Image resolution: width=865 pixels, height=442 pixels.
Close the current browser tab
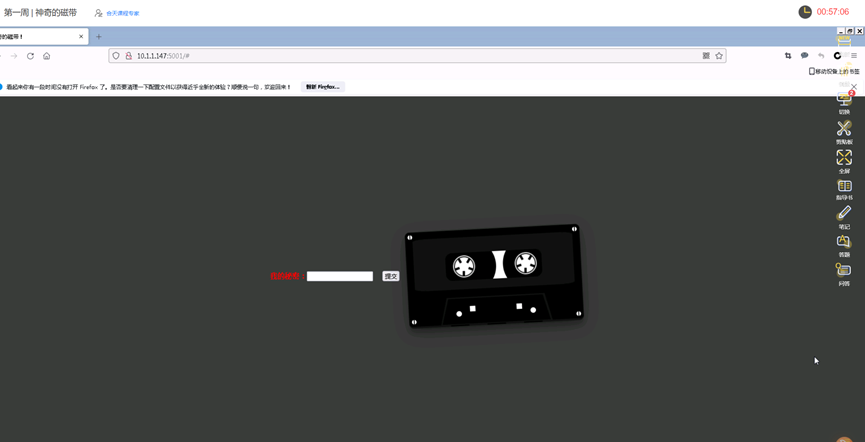point(81,37)
